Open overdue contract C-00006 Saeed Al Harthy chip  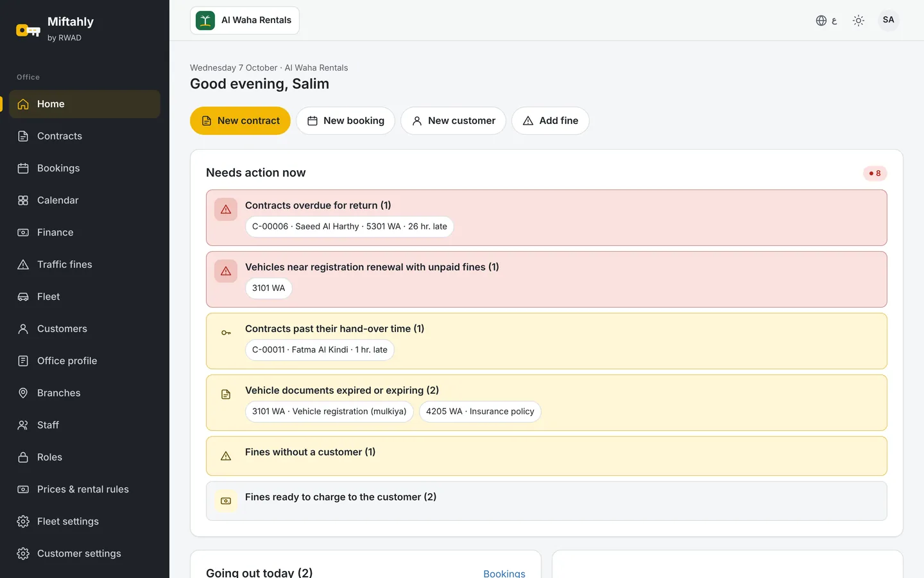(x=349, y=227)
